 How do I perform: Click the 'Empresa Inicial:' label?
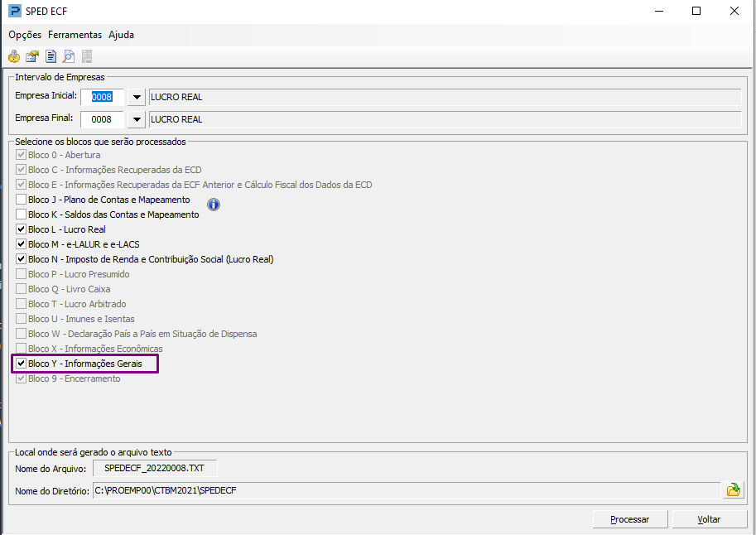46,95
